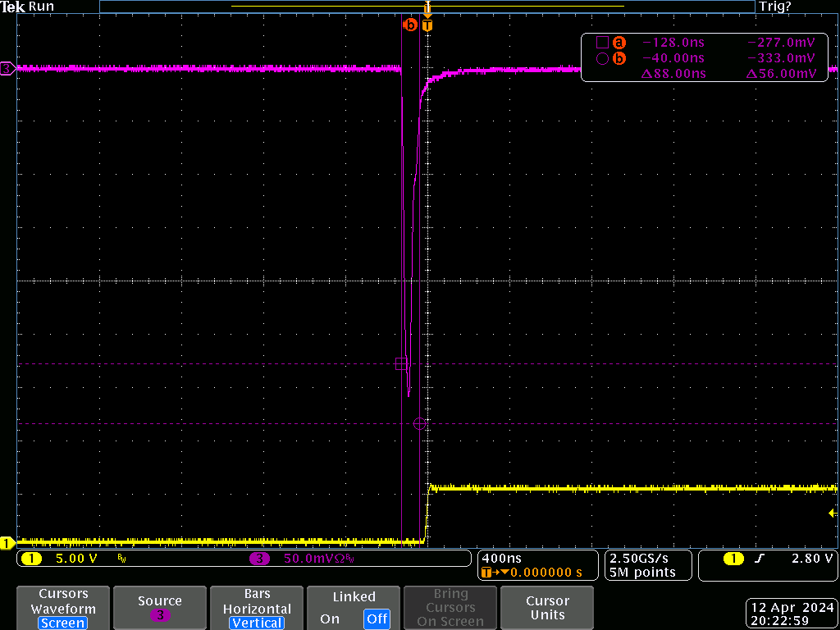Select the orange cursor b marker at top
This screenshot has width=840, height=630.
(x=410, y=25)
